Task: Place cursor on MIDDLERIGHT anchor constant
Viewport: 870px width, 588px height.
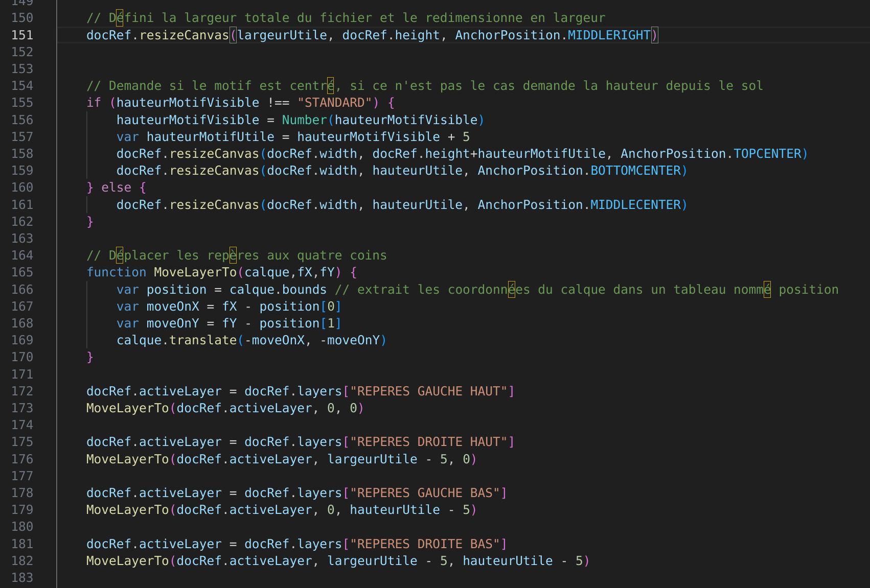Action: tap(609, 35)
